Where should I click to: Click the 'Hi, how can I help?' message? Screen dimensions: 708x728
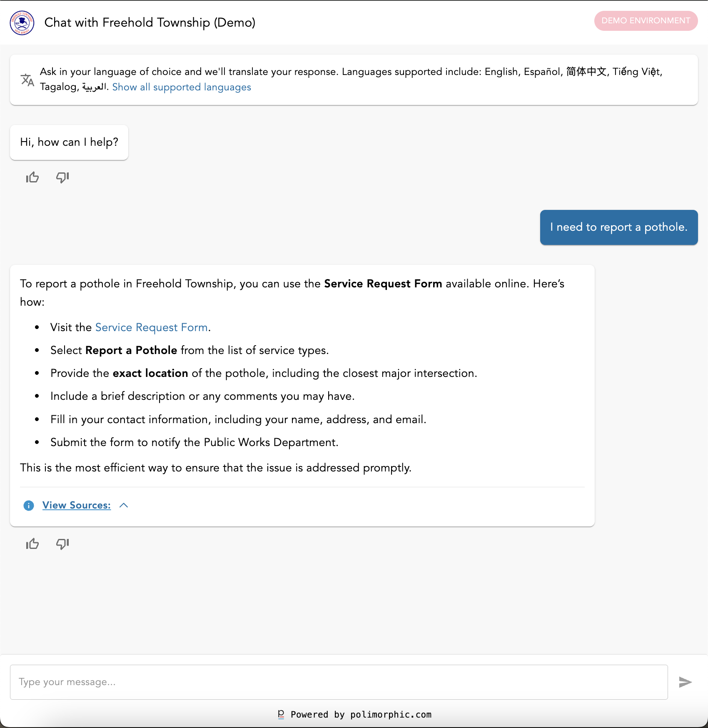[69, 142]
